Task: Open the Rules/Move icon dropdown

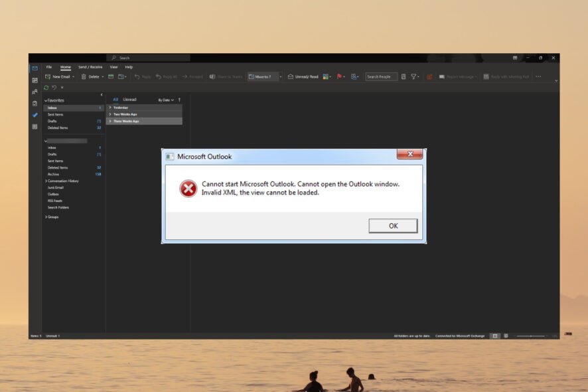Action: 355,76
